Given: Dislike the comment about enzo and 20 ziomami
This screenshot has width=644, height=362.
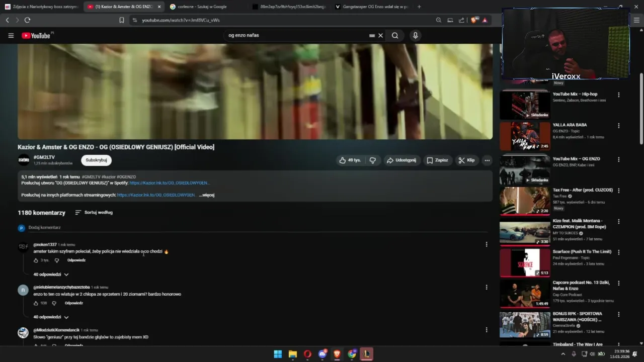Looking at the screenshot, I should pyautogui.click(x=54, y=303).
